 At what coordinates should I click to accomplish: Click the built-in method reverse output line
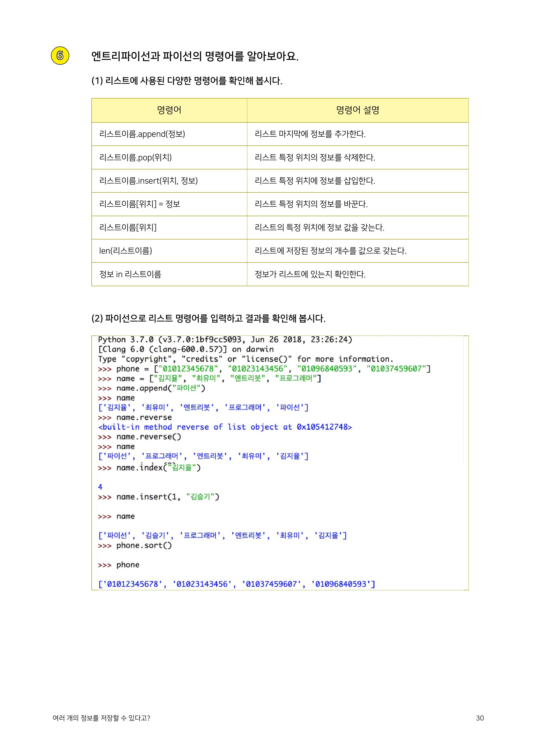tap(225, 427)
